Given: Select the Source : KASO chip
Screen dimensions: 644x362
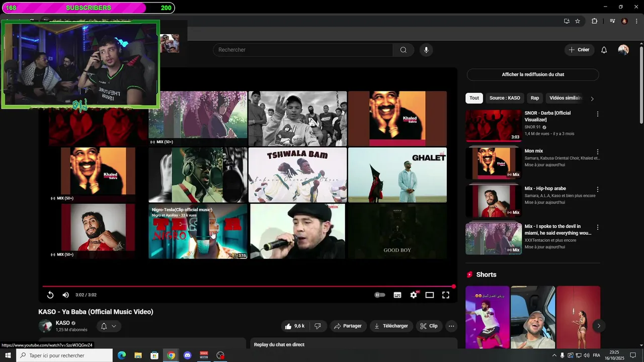Looking at the screenshot, I should pos(505,98).
